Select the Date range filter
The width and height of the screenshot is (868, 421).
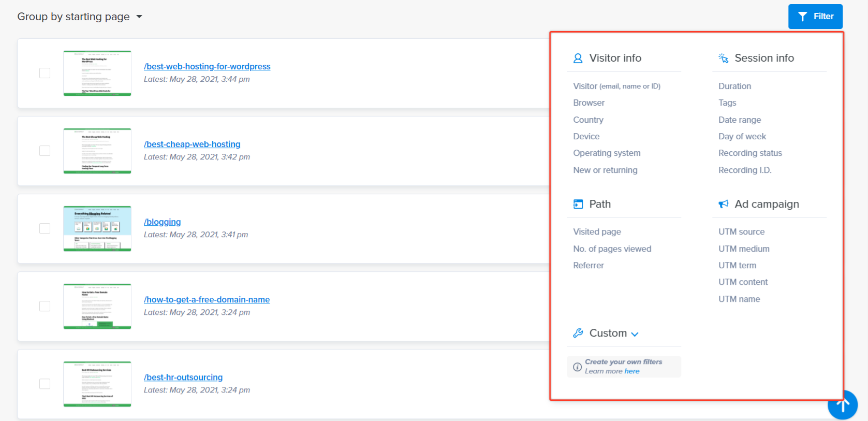740,120
